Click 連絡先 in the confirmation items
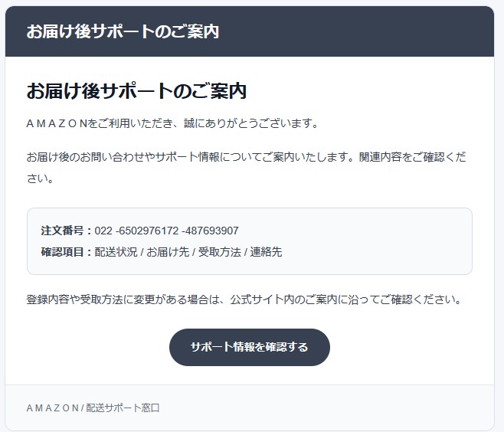The width and height of the screenshot is (504, 432). [266, 251]
